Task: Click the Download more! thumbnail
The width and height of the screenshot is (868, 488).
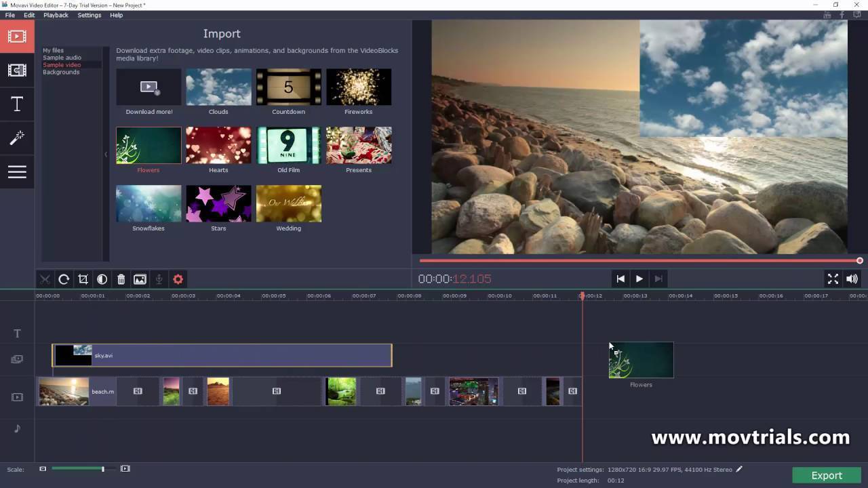Action: tap(149, 87)
